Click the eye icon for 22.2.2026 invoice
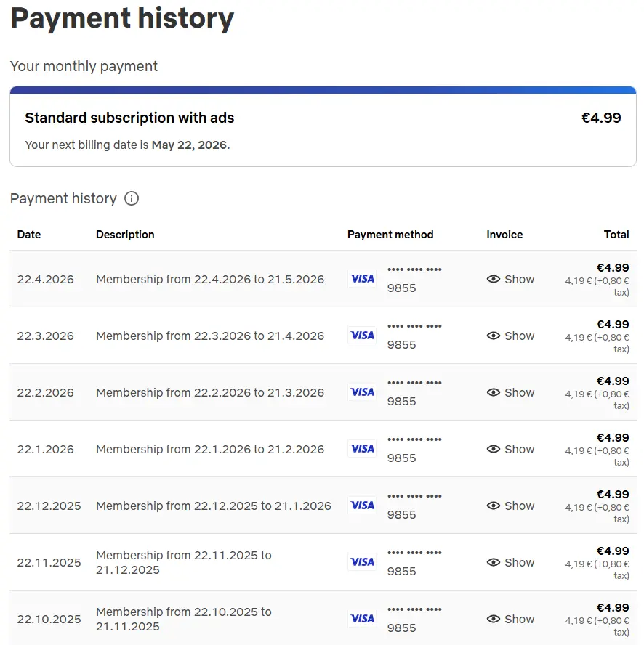Screen dimensions: 644x645 point(493,393)
